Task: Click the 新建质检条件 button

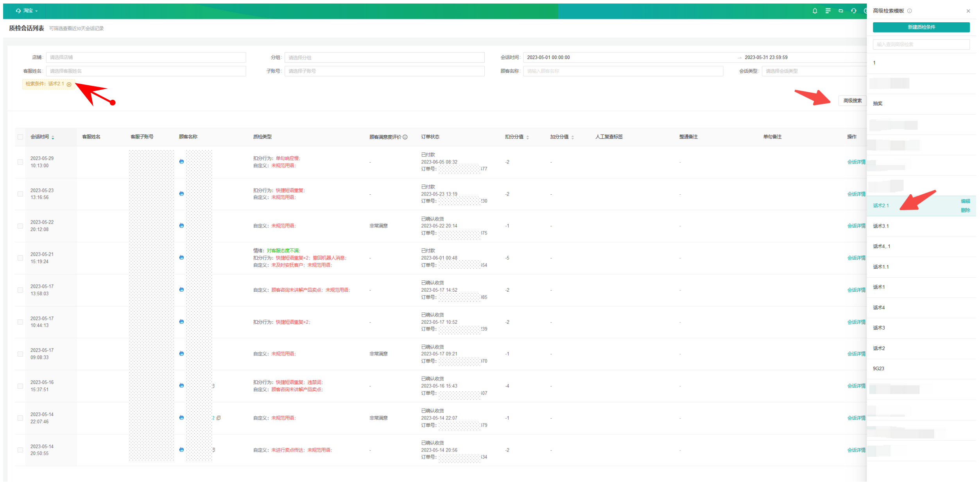Action: click(x=921, y=27)
